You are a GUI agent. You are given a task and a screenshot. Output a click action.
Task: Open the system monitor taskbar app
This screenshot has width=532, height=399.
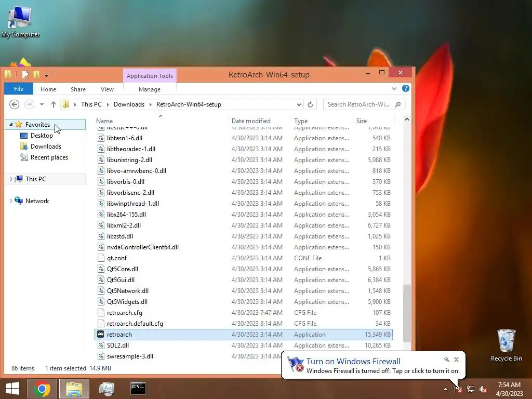tap(106, 389)
